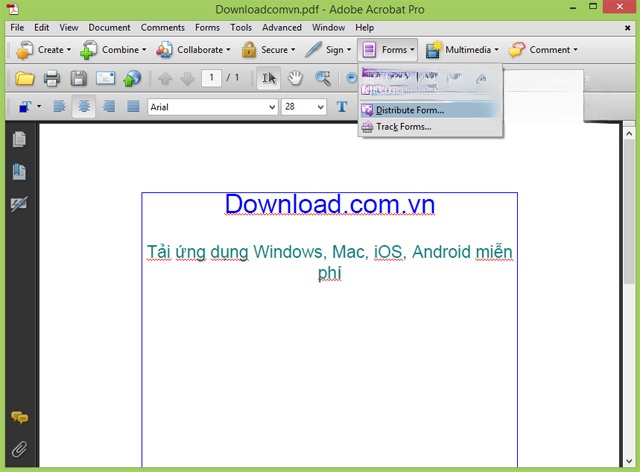Viewport: 640px width, 472px height.
Task: Click the Print icon
Action: [51, 78]
